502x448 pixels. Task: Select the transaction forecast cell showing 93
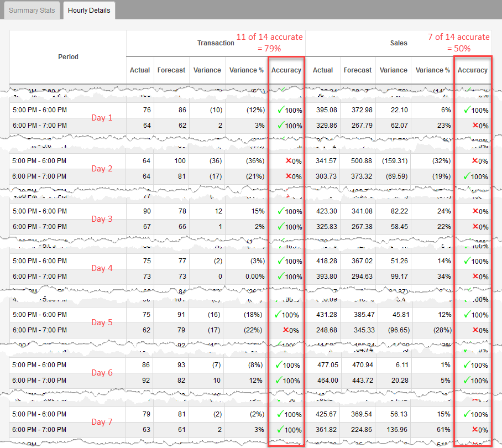click(181, 364)
